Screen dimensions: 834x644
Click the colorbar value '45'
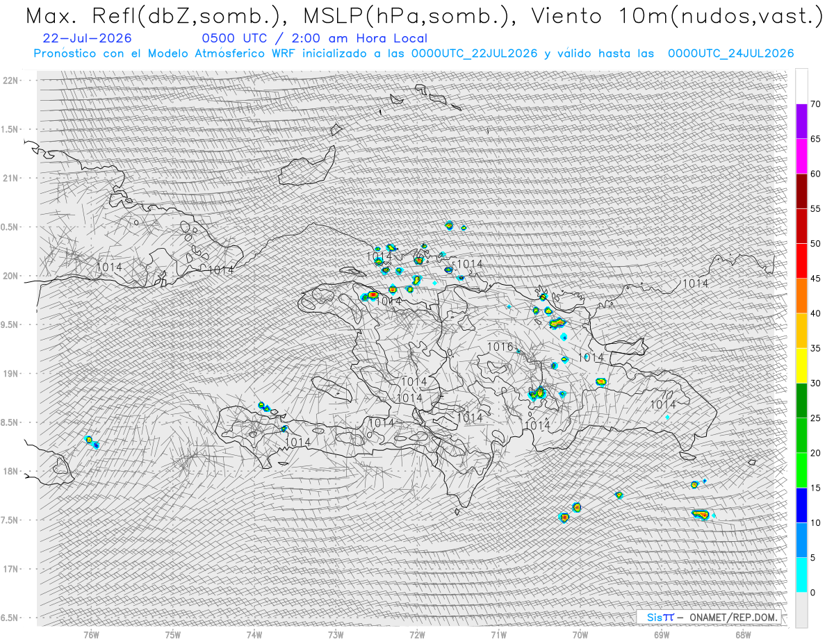(815, 279)
